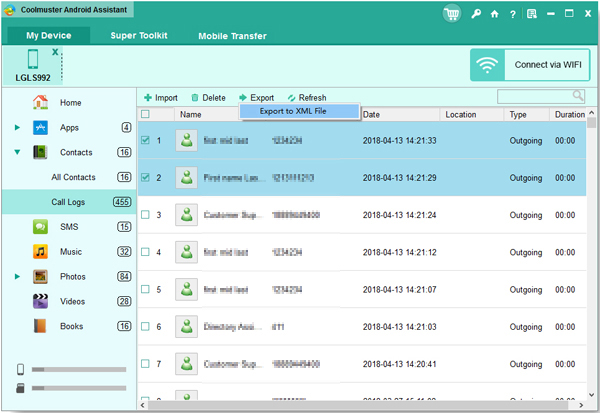The width and height of the screenshot is (600, 413).
Task: Open the shopping cart purchase icon
Action: coord(452,14)
